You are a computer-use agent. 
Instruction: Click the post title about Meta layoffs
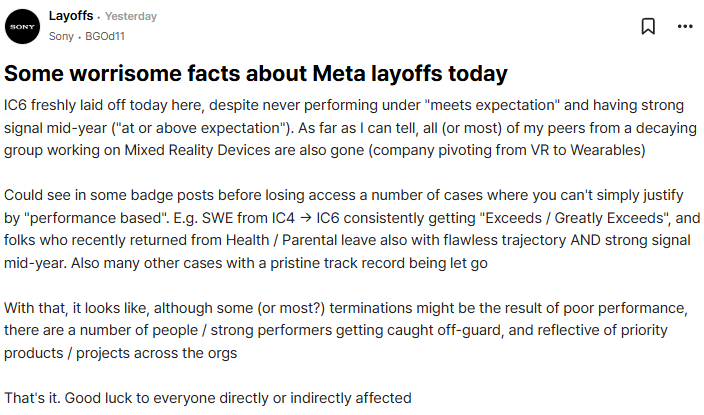[x=256, y=73]
